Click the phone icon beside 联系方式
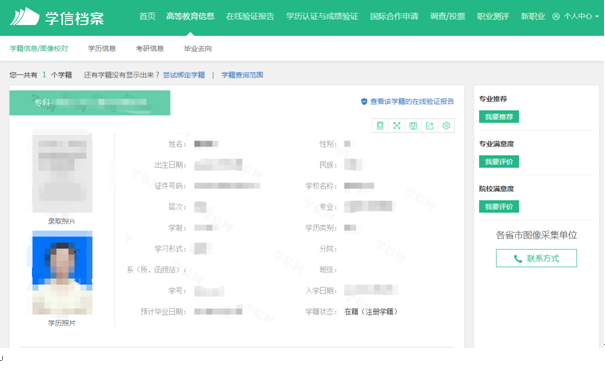The width and height of the screenshot is (605, 371). coord(518,259)
